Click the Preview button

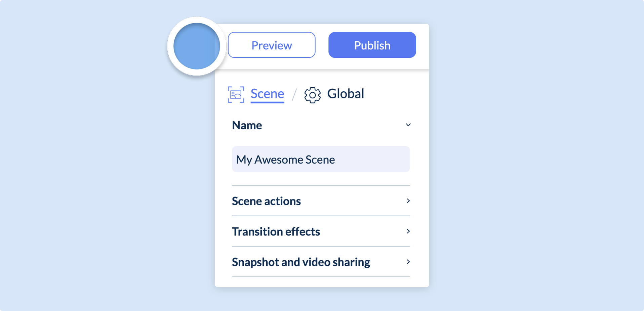tap(272, 45)
